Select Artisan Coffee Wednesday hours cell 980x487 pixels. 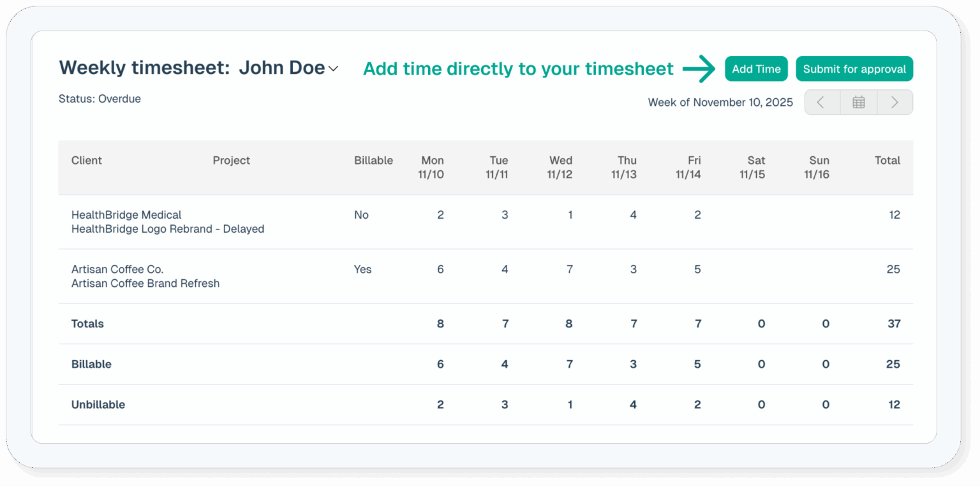click(569, 270)
